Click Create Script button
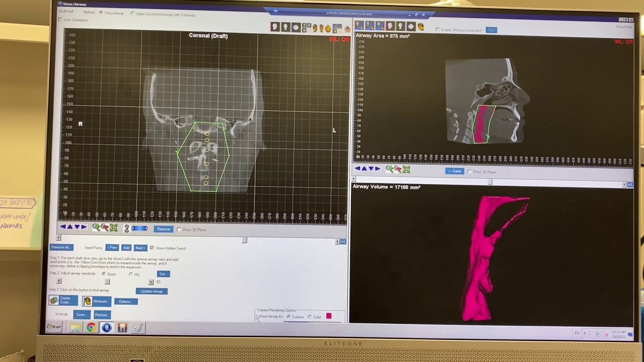This screenshot has height=362, width=644. pyautogui.click(x=63, y=300)
